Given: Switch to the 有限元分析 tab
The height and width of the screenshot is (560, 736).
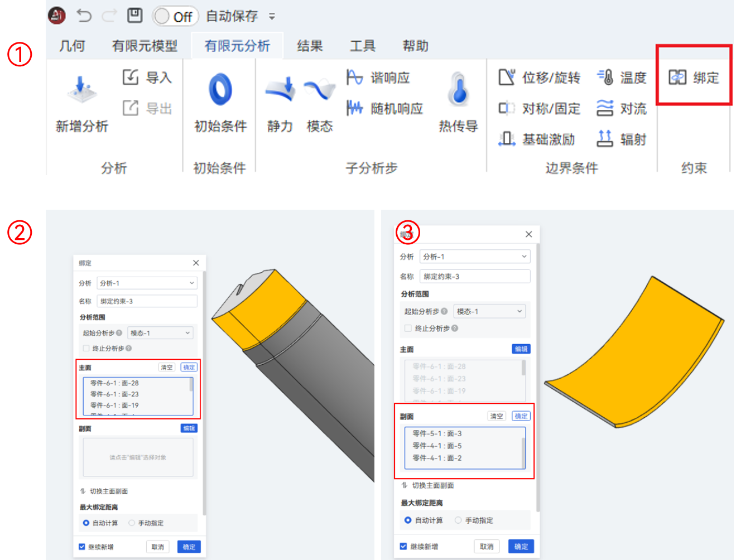Looking at the screenshot, I should coord(237,46).
